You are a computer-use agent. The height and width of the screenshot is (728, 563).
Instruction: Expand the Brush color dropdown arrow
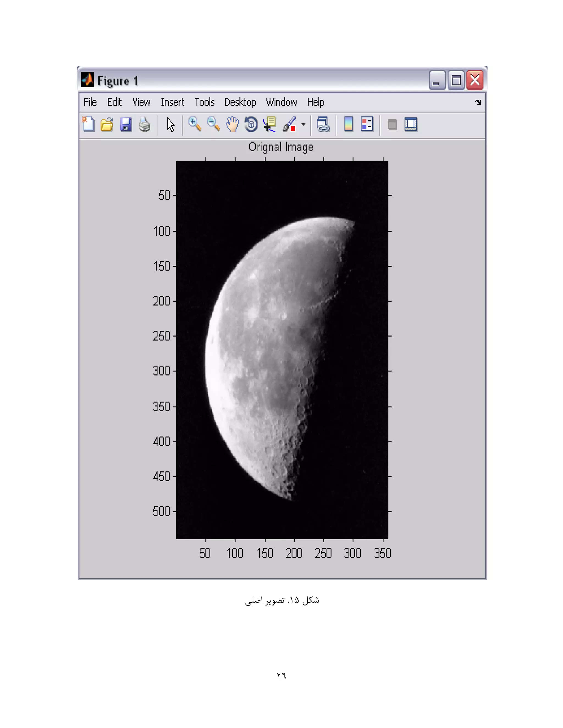pyautogui.click(x=303, y=125)
